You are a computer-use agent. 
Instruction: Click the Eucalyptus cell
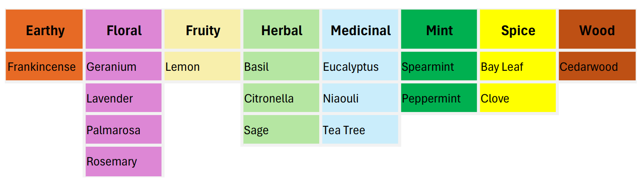[x=360, y=66]
